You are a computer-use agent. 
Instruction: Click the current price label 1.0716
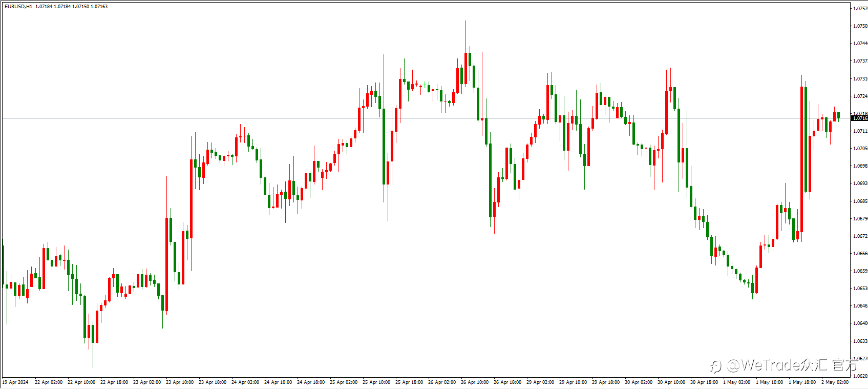pos(860,118)
